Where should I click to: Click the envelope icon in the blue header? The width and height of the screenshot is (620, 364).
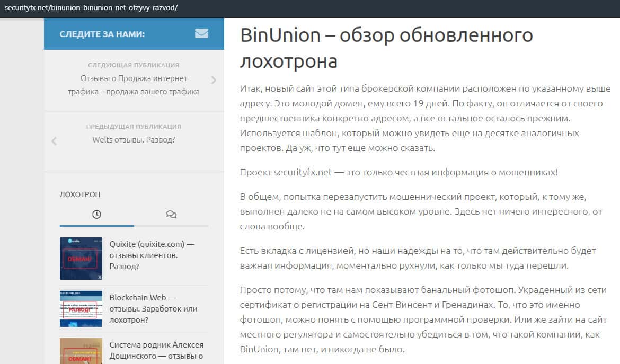click(x=201, y=34)
